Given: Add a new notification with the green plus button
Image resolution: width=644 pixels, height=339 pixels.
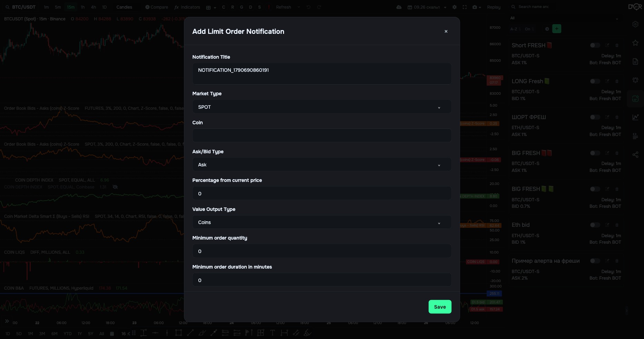Looking at the screenshot, I should pos(557,29).
